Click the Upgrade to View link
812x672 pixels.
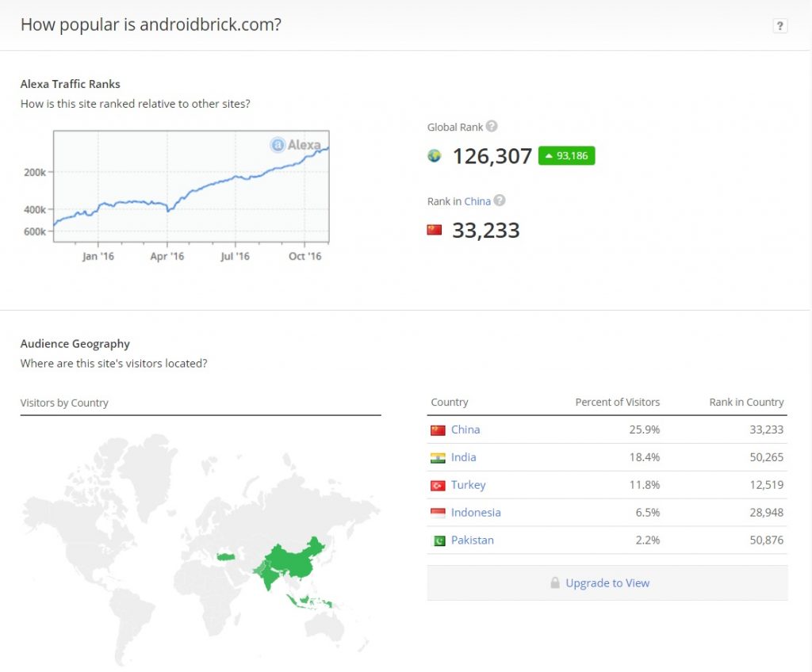[607, 583]
